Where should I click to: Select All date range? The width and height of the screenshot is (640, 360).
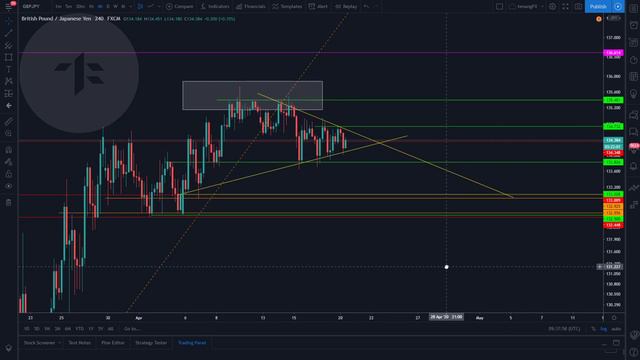[x=110, y=329]
